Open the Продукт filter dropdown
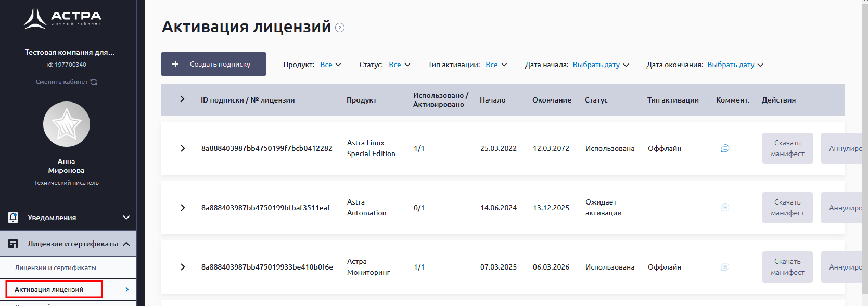Viewport: 868px width, 306px height. (330, 65)
